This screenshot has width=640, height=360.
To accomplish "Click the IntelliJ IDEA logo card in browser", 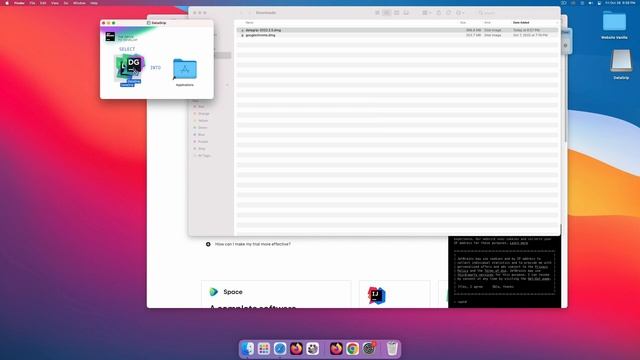I will pyautogui.click(x=394, y=294).
